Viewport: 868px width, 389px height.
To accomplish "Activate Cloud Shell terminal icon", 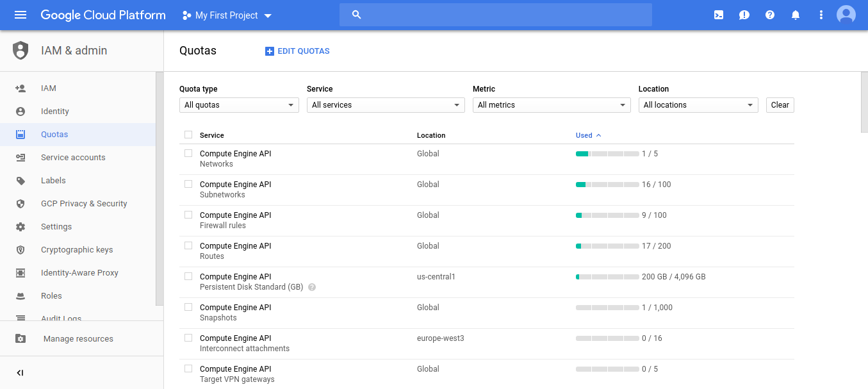I will [x=719, y=15].
